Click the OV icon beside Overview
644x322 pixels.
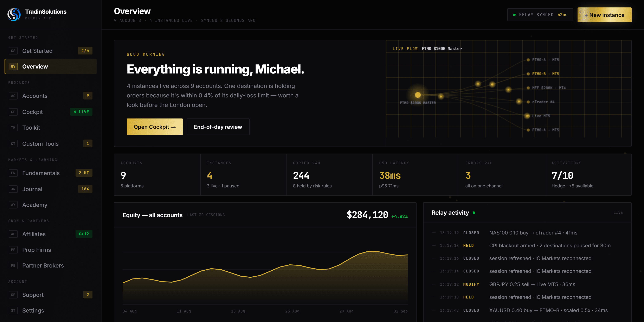pyautogui.click(x=13, y=66)
